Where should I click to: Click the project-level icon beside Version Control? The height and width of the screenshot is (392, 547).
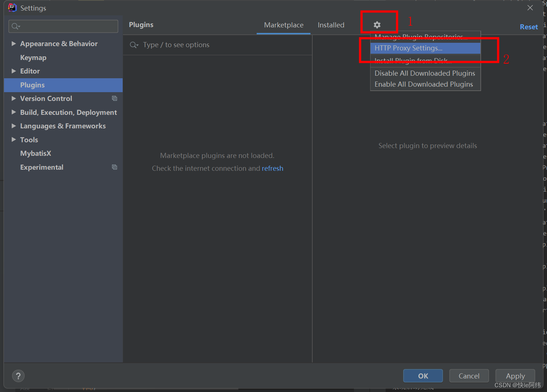point(115,98)
